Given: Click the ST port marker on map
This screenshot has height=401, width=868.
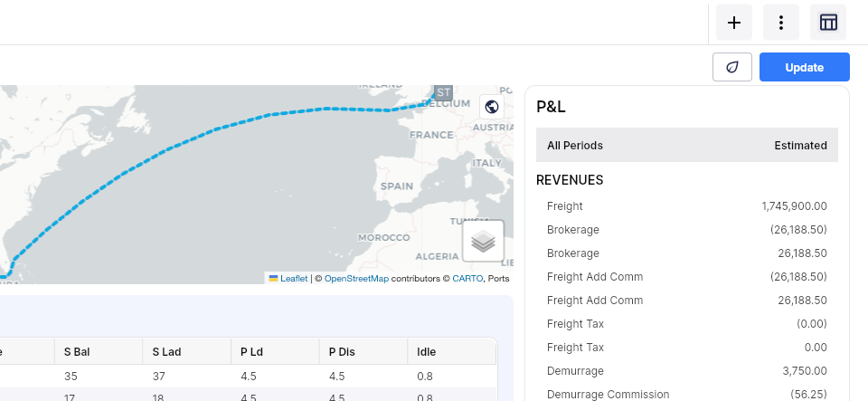Looking at the screenshot, I should pyautogui.click(x=443, y=92).
